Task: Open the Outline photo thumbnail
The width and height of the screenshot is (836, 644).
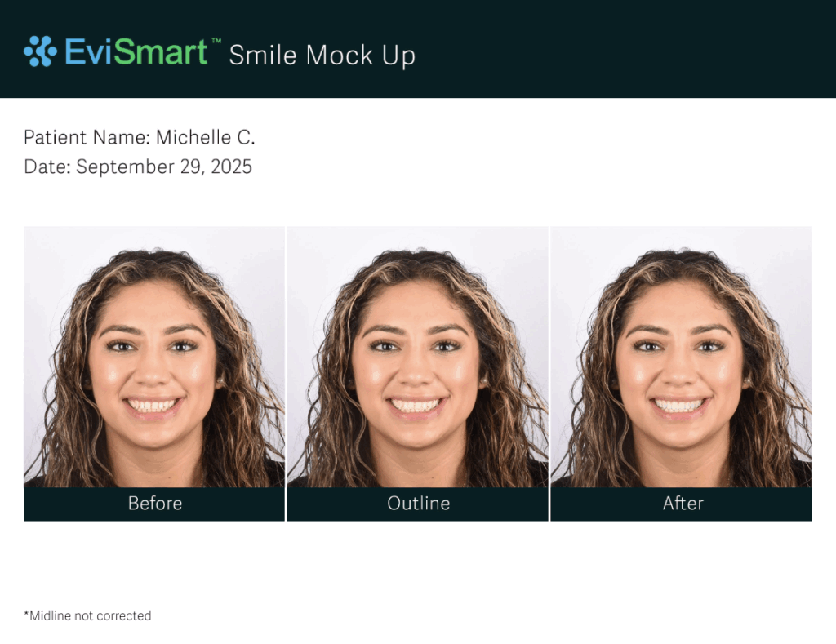Action: (417, 357)
